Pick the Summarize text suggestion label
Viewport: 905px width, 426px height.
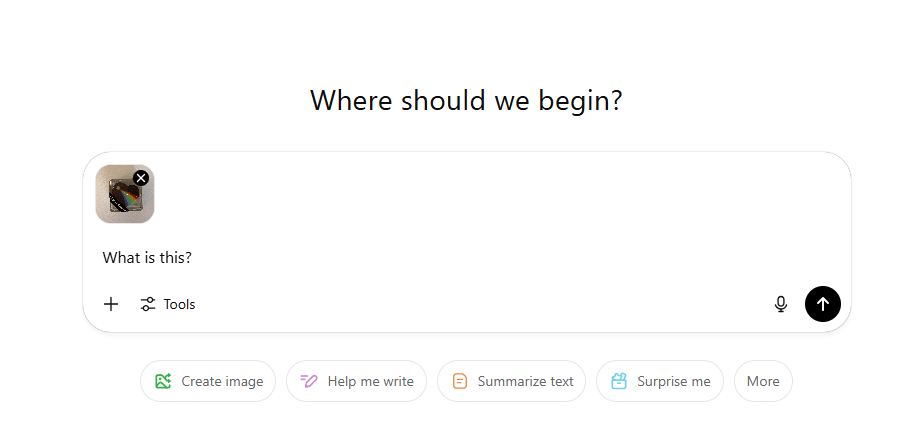click(525, 381)
